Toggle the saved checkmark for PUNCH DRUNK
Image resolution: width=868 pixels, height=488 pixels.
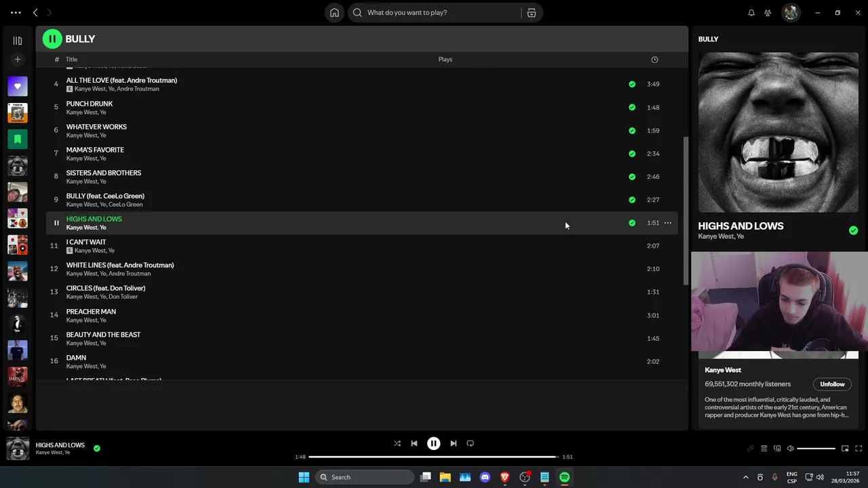[x=632, y=107]
